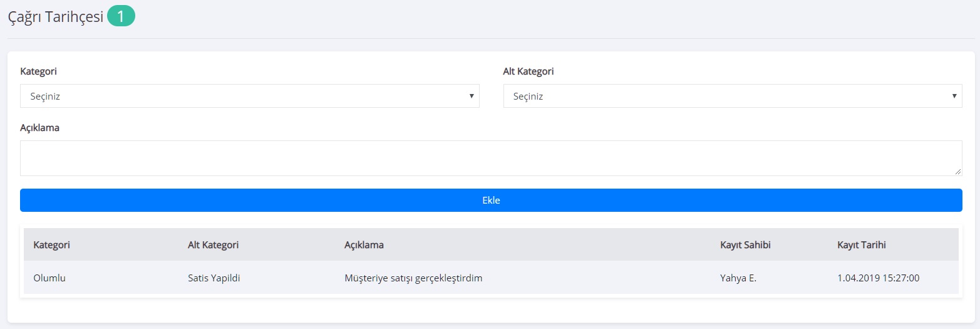The width and height of the screenshot is (980, 329).
Task: Click the Açıklama table column header
Action: [364, 245]
